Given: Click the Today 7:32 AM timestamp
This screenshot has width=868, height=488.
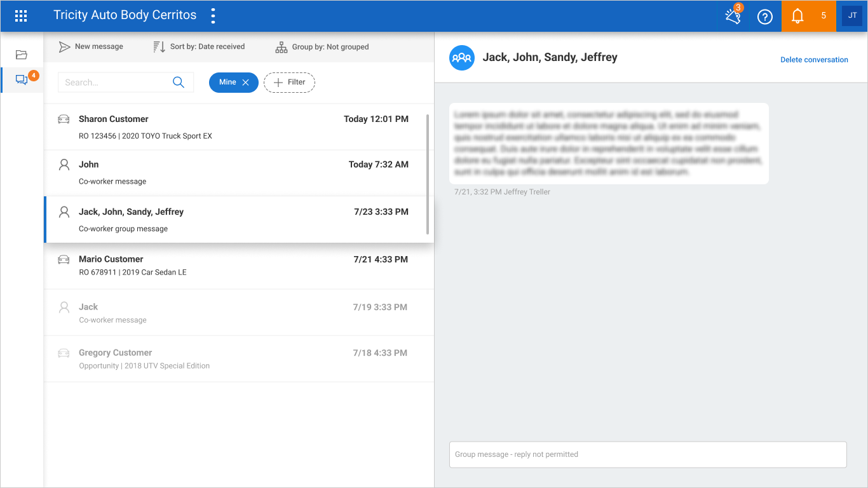Looking at the screenshot, I should coord(379,165).
